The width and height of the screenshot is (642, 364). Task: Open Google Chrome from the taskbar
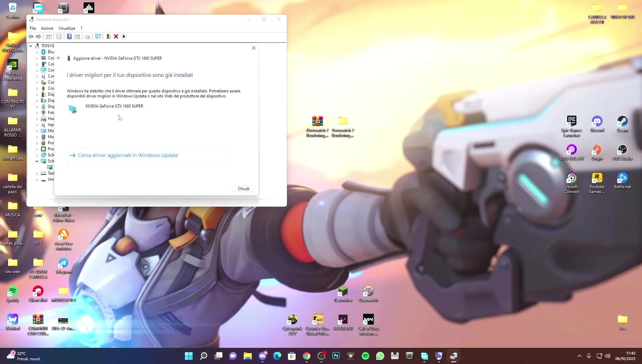[x=307, y=356]
